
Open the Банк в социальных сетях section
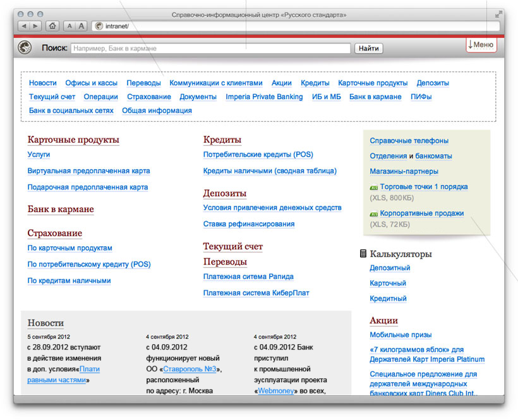click(x=71, y=111)
